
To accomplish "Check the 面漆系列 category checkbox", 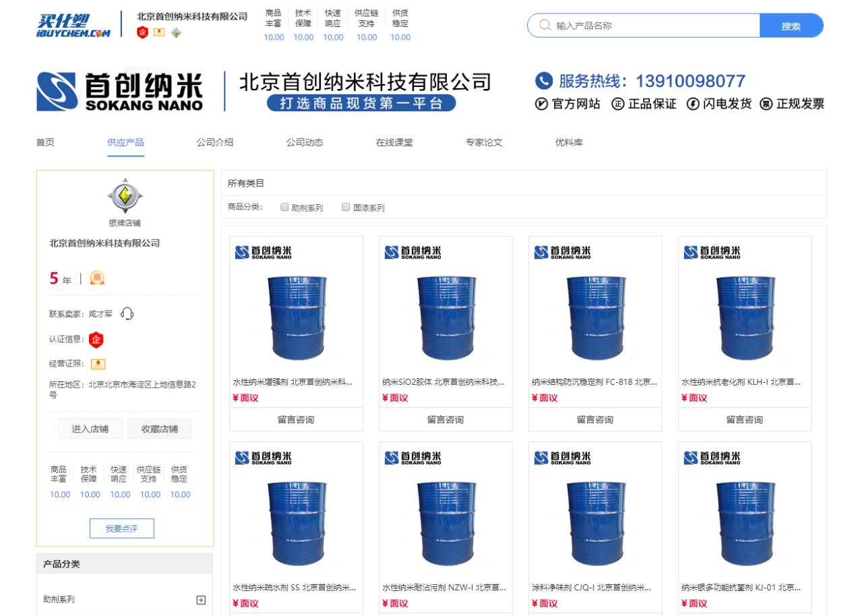I will pos(346,207).
